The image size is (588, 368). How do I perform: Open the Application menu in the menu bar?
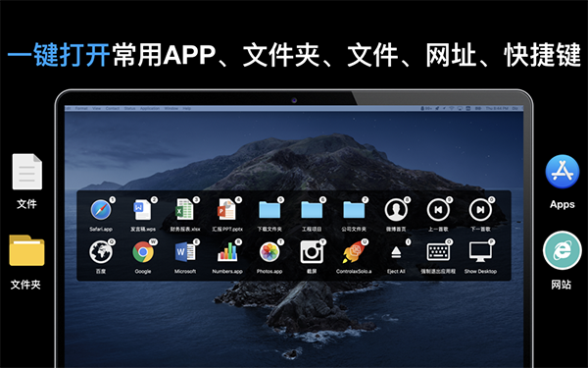pyautogui.click(x=150, y=109)
